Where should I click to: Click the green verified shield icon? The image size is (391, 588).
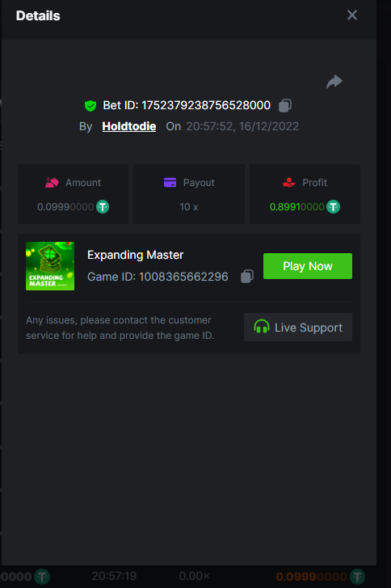[90, 106]
